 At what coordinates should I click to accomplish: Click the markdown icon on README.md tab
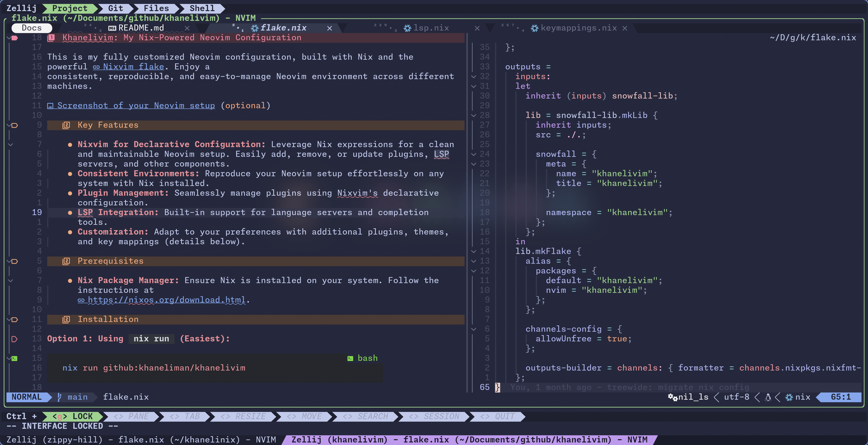(x=112, y=28)
